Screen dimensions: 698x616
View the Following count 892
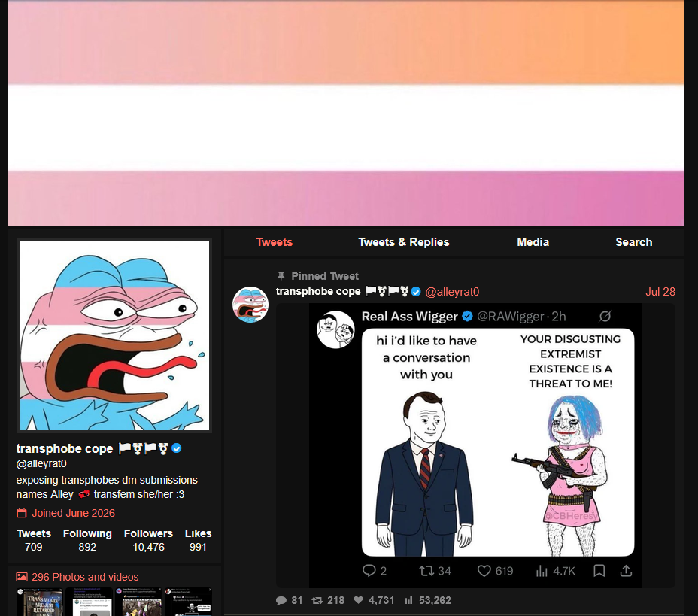click(87, 547)
